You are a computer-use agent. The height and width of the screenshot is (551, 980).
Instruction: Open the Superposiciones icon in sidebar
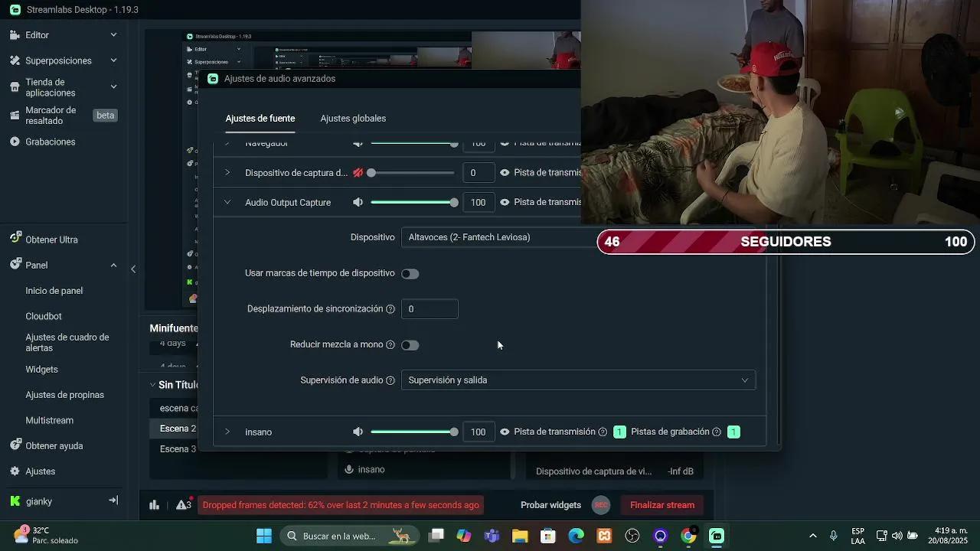15,60
